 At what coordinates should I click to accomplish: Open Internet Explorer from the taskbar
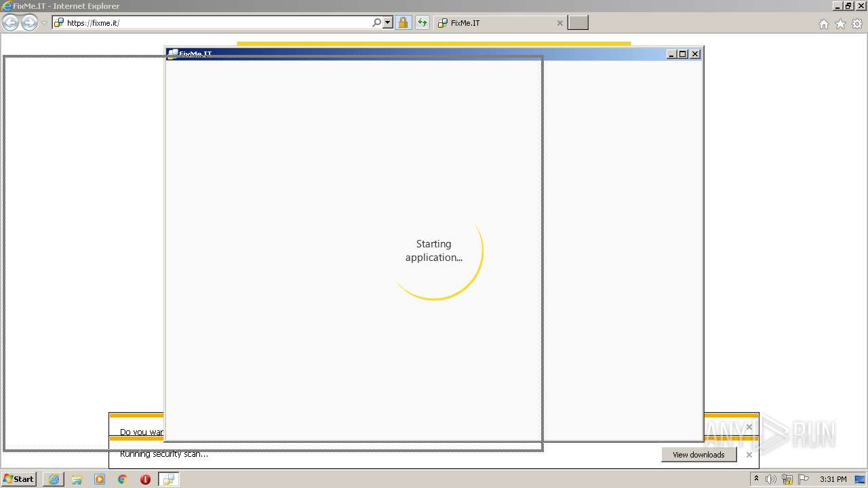click(x=54, y=479)
